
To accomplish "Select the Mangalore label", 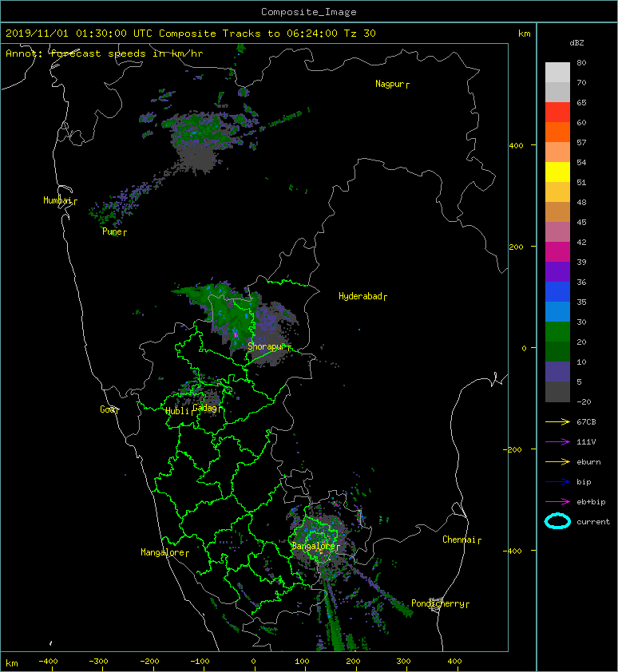I will (x=164, y=552).
